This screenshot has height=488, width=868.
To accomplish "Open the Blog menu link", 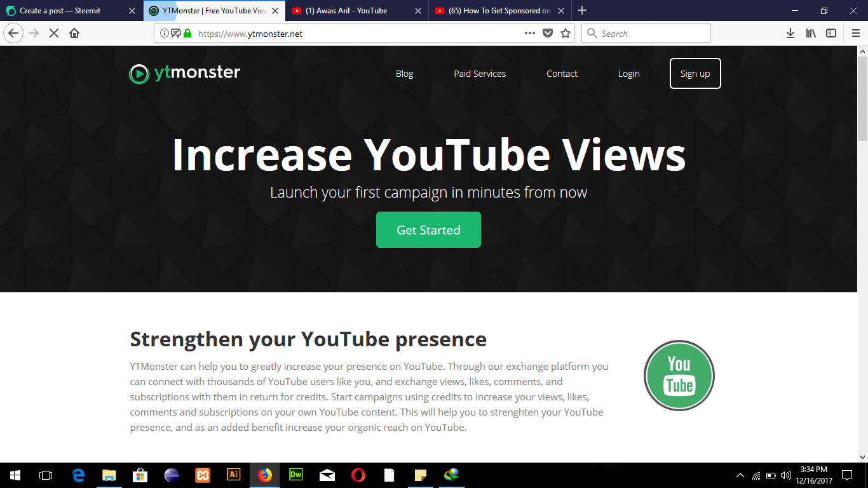I will [404, 74].
